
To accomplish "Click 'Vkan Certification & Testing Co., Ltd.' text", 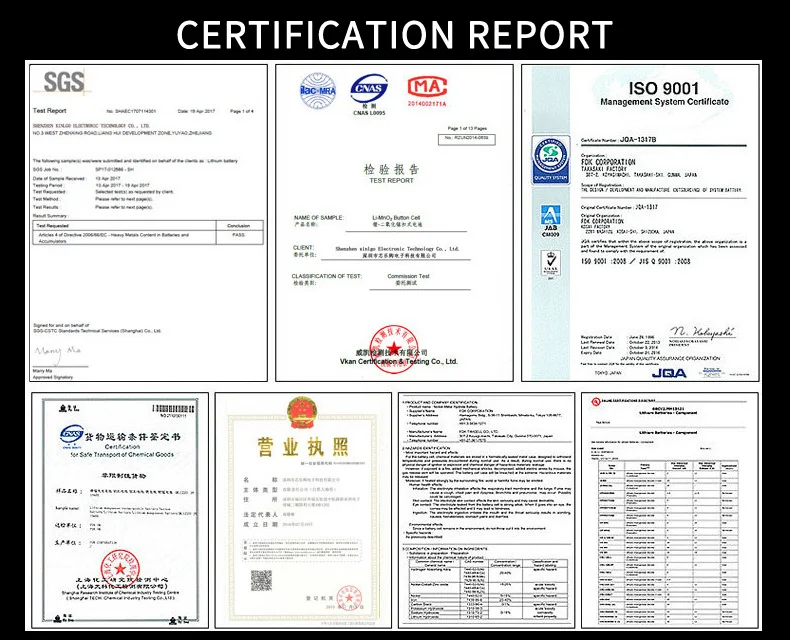I will click(x=399, y=361).
